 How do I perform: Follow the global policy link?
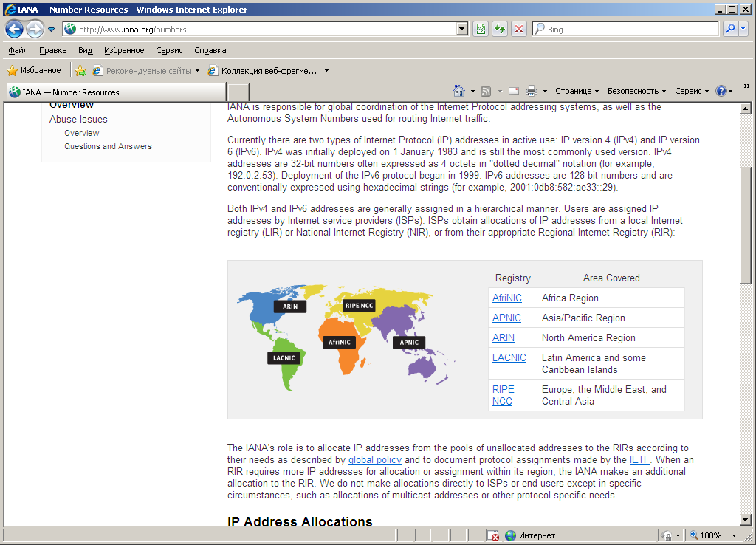(x=374, y=459)
